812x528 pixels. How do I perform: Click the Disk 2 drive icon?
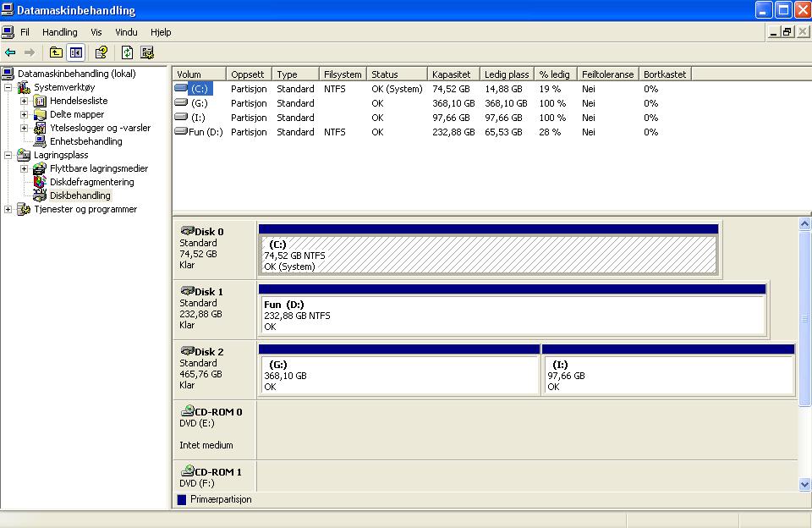(x=187, y=351)
